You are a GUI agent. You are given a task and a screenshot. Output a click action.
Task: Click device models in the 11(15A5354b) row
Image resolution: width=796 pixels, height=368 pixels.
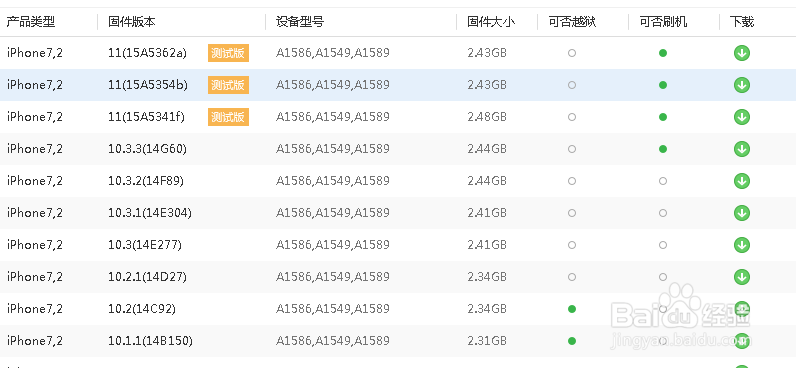tap(333, 85)
